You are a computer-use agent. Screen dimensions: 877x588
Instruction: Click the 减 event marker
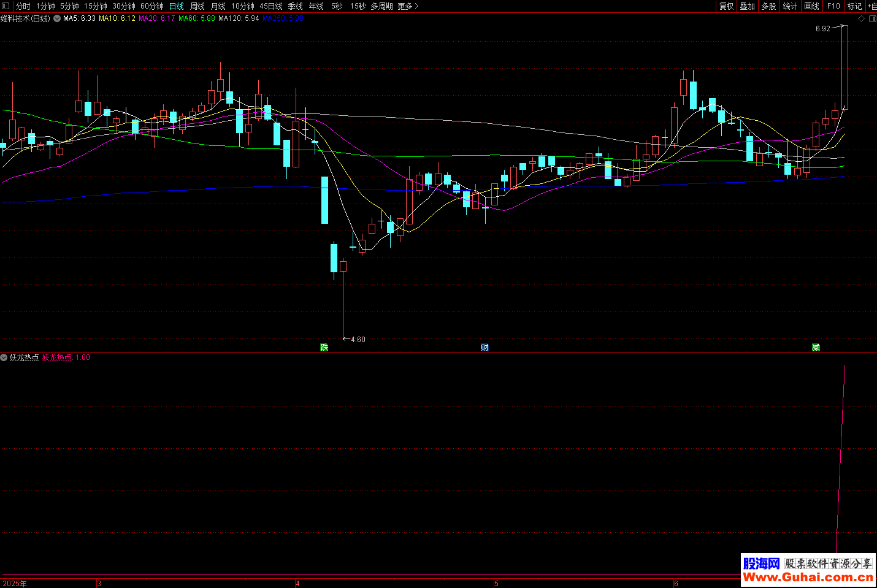click(816, 348)
